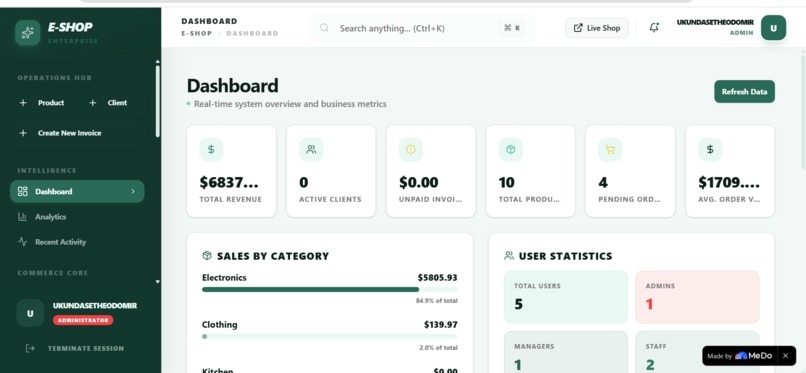806x373 pixels.
Task: Click the plus icon beside Create New Invoice
Action: click(x=23, y=133)
